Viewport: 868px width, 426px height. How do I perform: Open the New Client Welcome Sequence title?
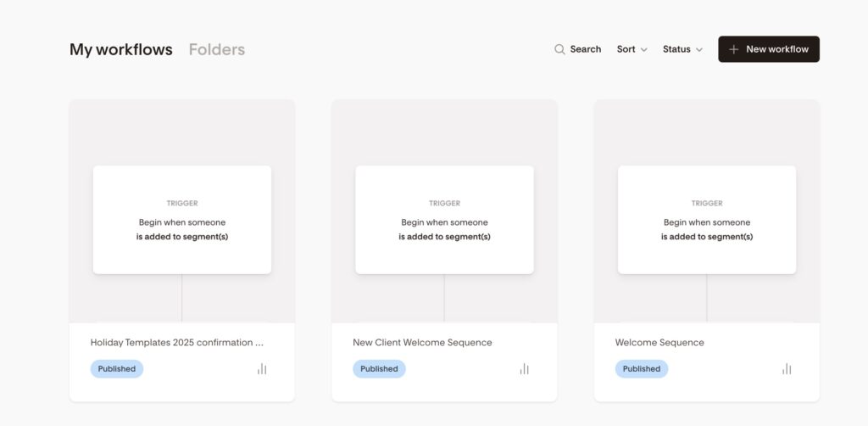[422, 343]
